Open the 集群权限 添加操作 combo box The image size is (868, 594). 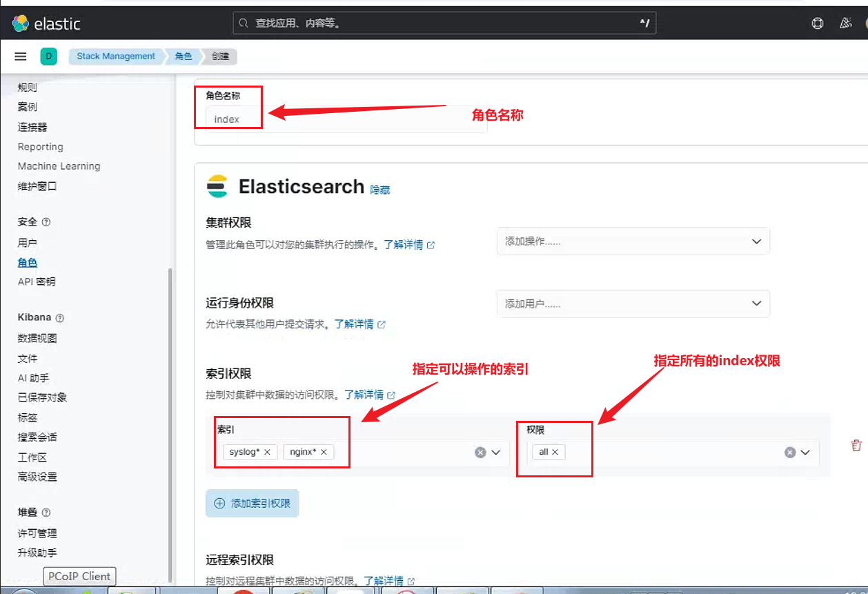point(633,241)
